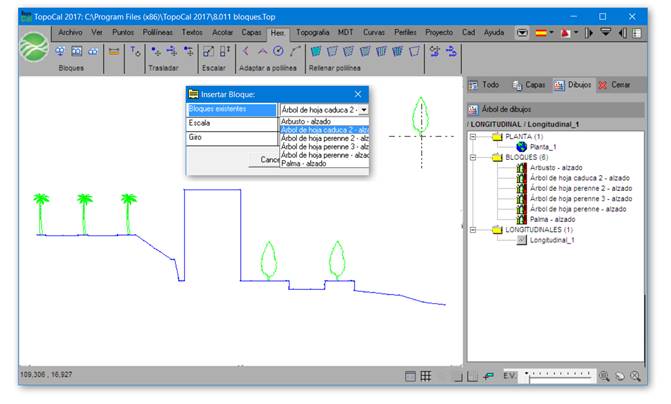671x404 pixels.
Task: Toggle the window view icon in status bar
Action: click(x=410, y=376)
